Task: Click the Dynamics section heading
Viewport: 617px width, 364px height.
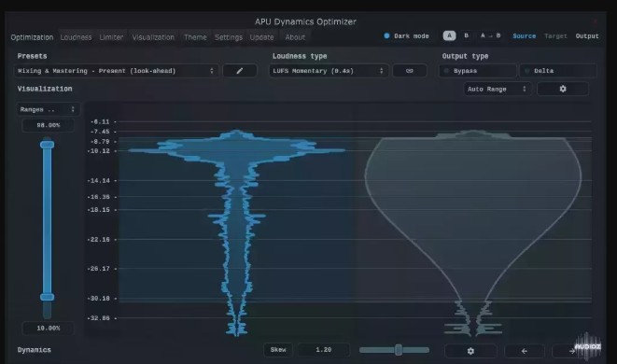Action: (35, 350)
